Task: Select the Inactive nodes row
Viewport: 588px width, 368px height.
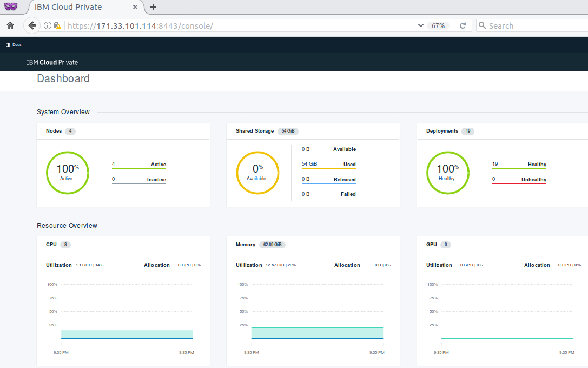Action: pos(138,180)
